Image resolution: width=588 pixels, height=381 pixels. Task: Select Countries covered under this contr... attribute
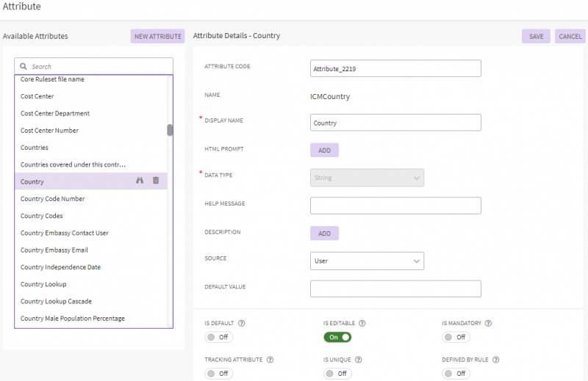point(90,164)
